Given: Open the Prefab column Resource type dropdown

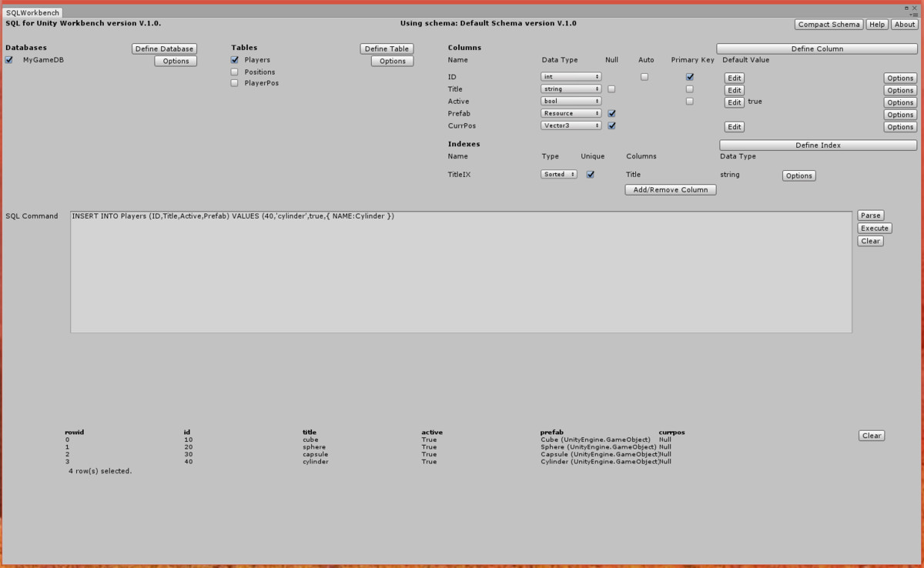Looking at the screenshot, I should point(571,113).
